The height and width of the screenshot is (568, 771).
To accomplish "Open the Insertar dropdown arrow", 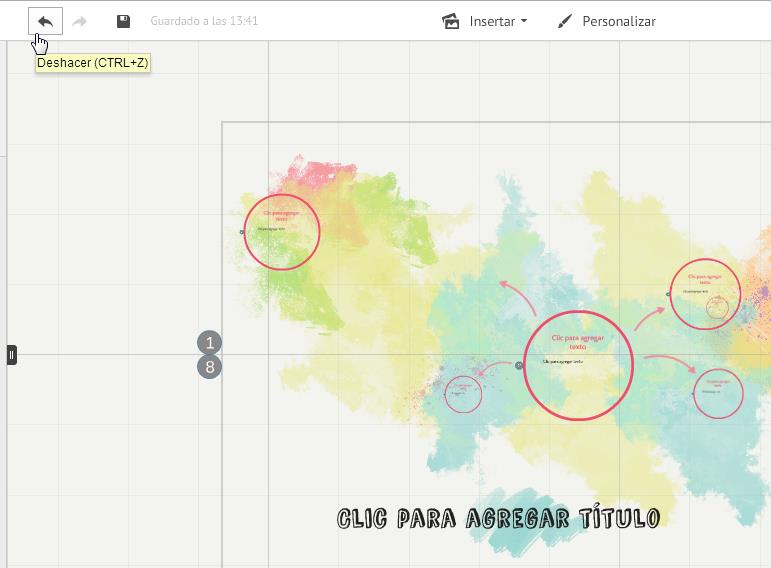I will point(524,21).
